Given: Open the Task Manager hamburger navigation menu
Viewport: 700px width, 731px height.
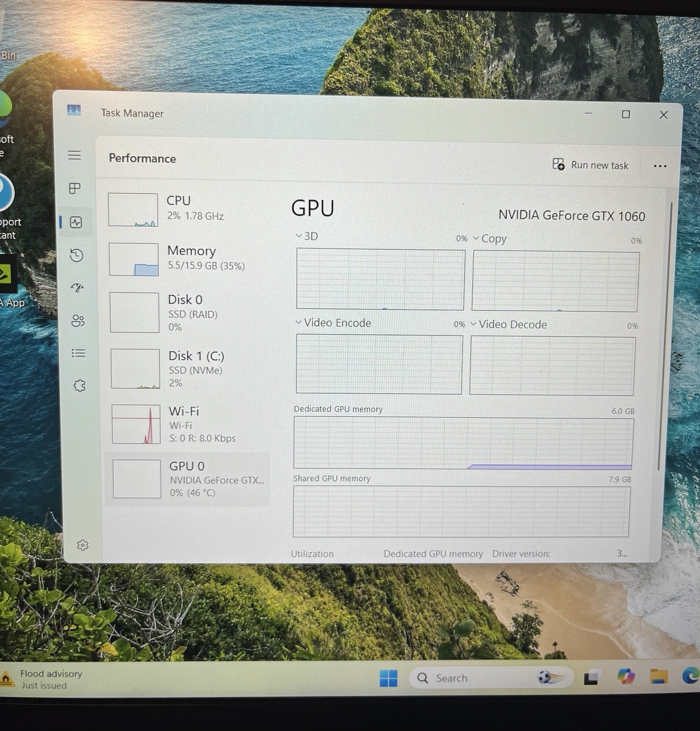Looking at the screenshot, I should (x=74, y=155).
